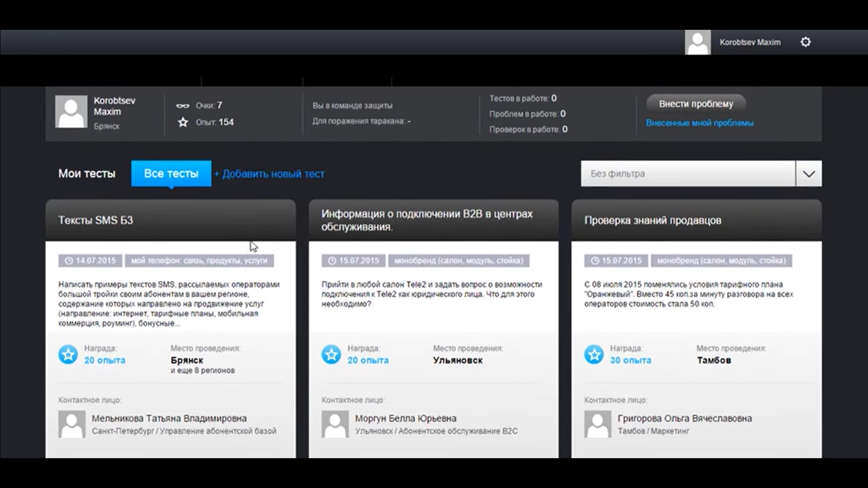Viewport: 868px width, 488px height.
Task: Open Проверка знаний продавцов card title
Action: (653, 221)
